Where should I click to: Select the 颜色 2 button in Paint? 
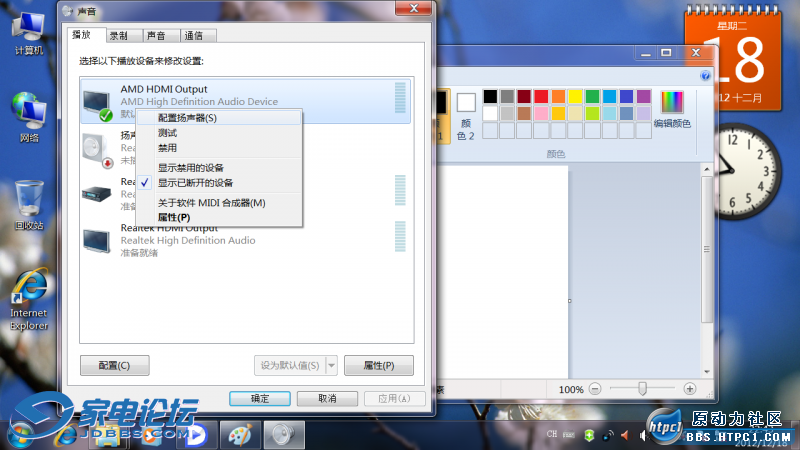pos(466,116)
